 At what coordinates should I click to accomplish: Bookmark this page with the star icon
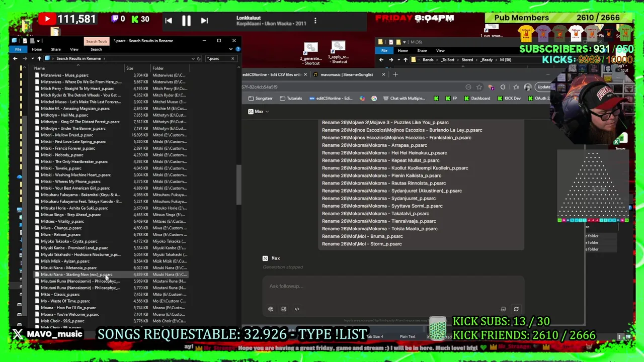point(479,87)
